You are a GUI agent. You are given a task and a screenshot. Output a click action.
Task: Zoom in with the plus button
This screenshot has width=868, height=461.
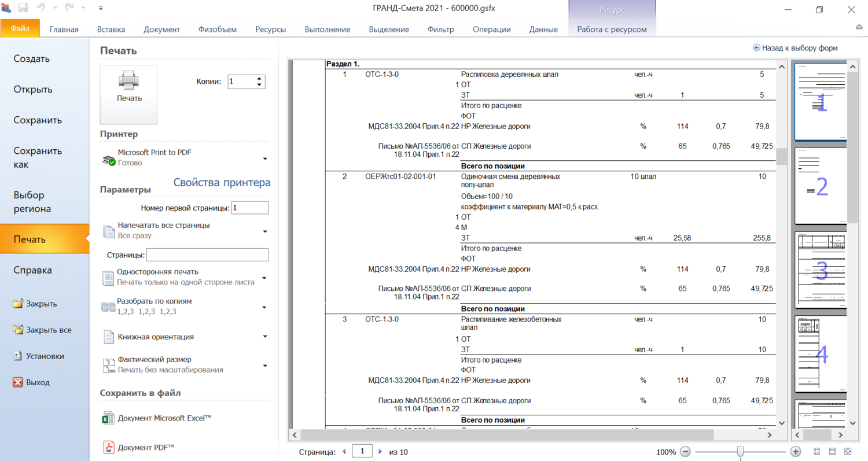796,452
